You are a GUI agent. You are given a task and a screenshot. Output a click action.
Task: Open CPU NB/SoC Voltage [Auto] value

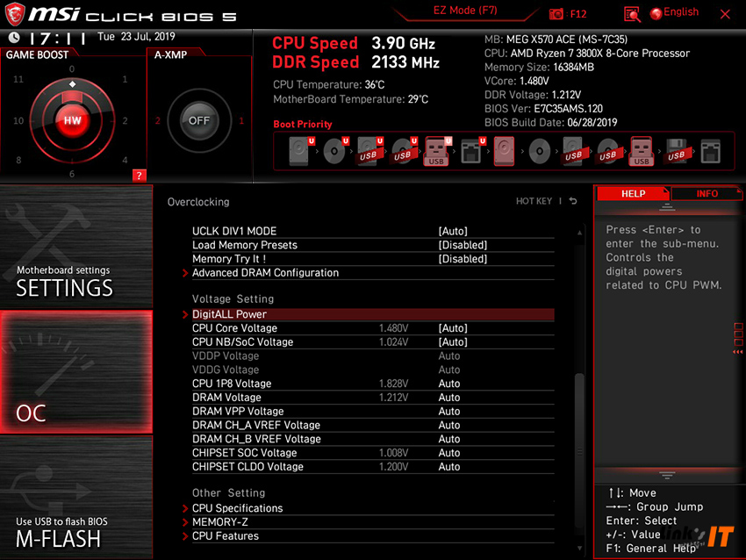pyautogui.click(x=453, y=341)
